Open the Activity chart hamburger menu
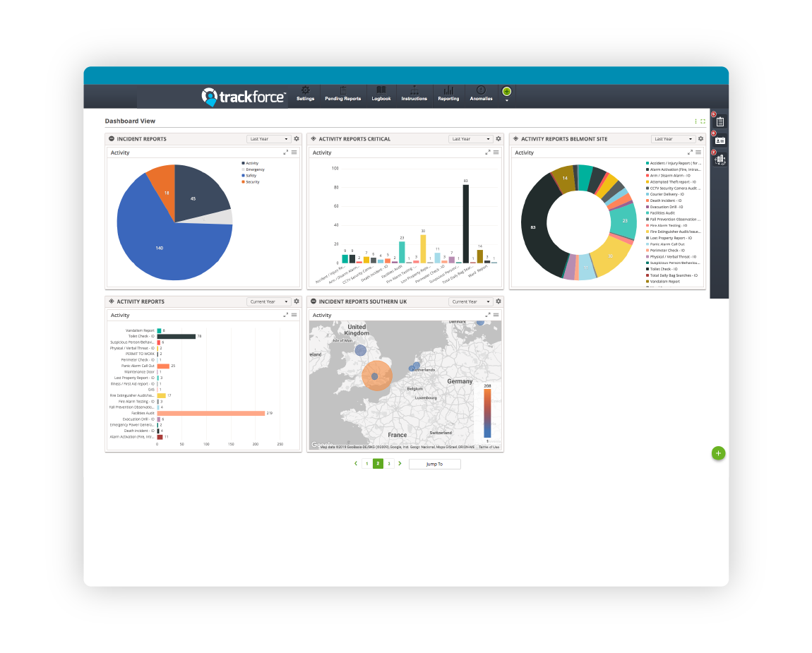The height and width of the screenshot is (653, 812). pyautogui.click(x=295, y=152)
